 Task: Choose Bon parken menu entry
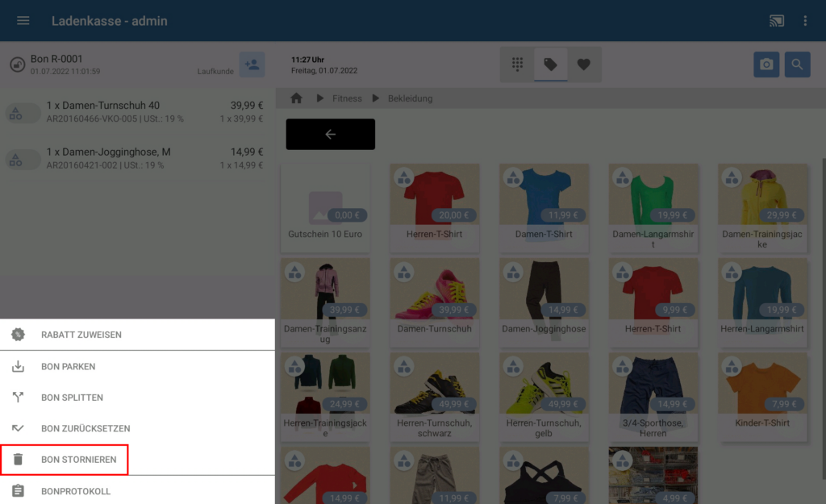click(x=69, y=367)
